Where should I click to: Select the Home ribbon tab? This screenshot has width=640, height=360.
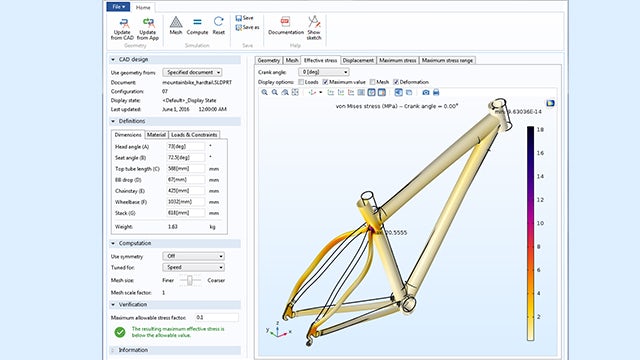tap(143, 7)
